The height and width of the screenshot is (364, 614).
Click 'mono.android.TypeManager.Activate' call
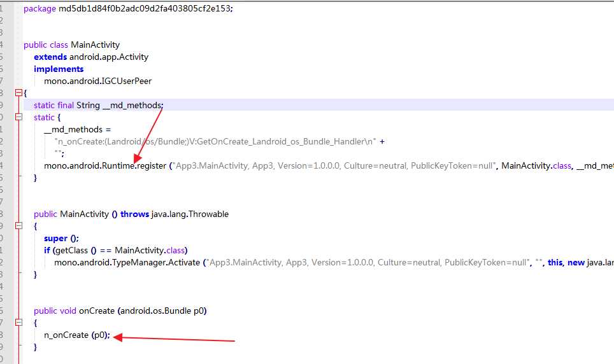[x=127, y=263]
